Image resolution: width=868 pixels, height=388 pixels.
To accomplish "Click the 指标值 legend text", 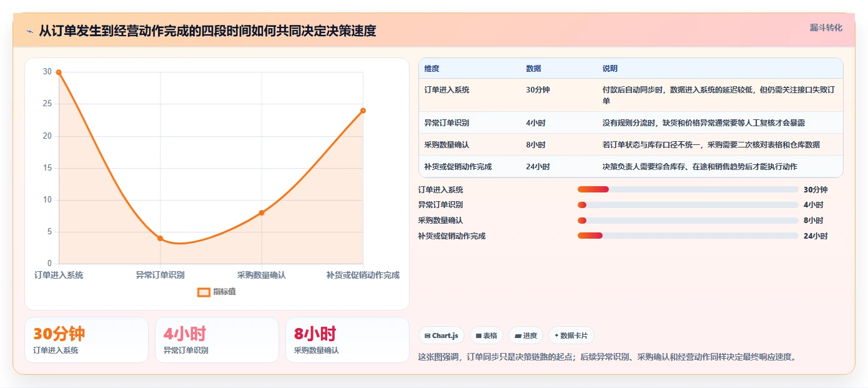I will tap(225, 292).
